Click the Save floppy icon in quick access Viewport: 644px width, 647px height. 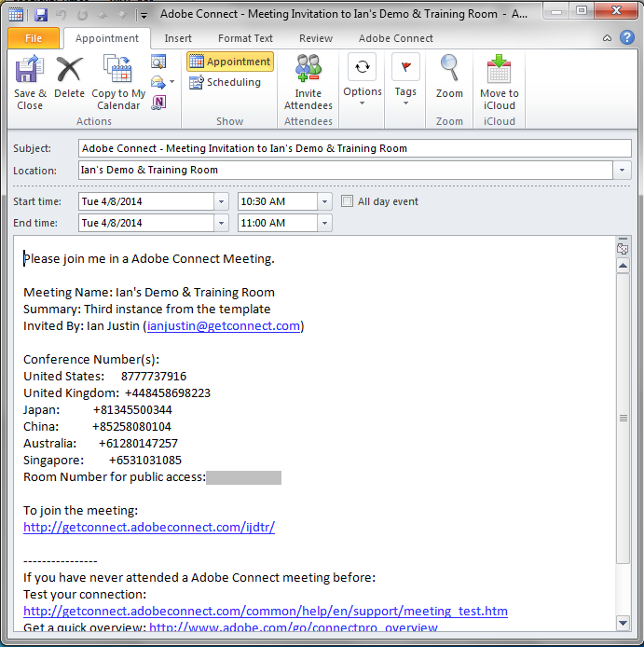tap(41, 15)
